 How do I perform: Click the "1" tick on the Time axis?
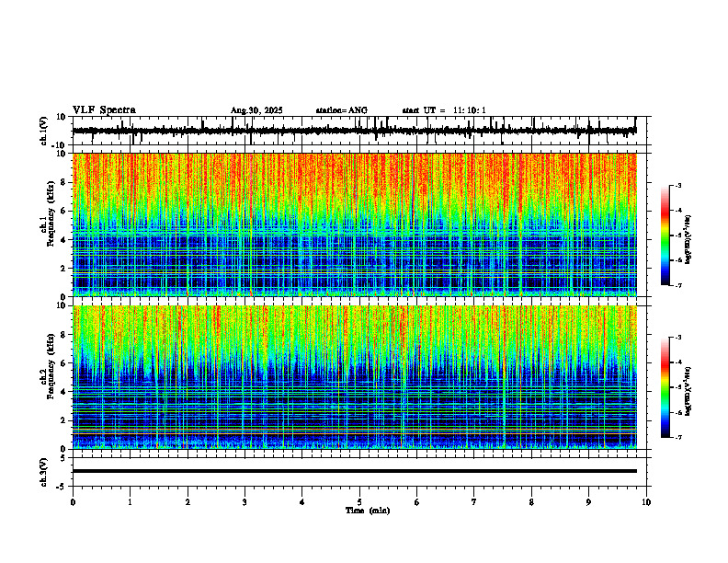(130, 502)
